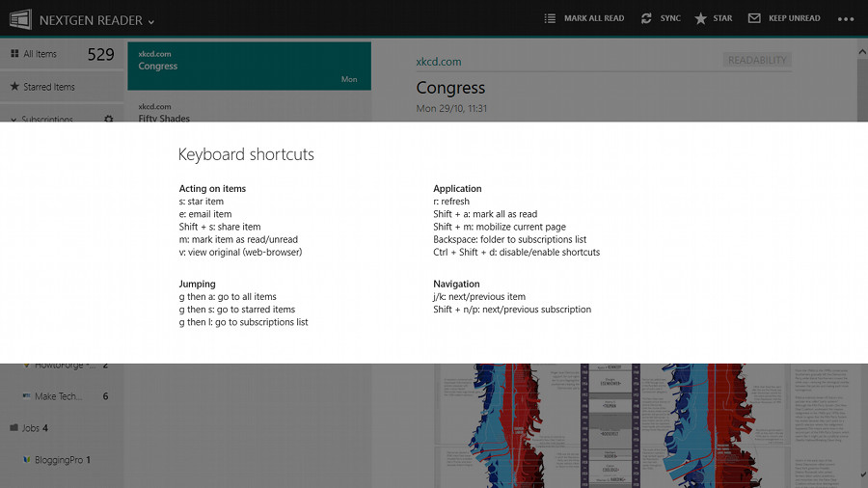The height and width of the screenshot is (488, 868).
Task: Click 'Backspace: folder to subscriptions list'
Action: click(x=510, y=239)
